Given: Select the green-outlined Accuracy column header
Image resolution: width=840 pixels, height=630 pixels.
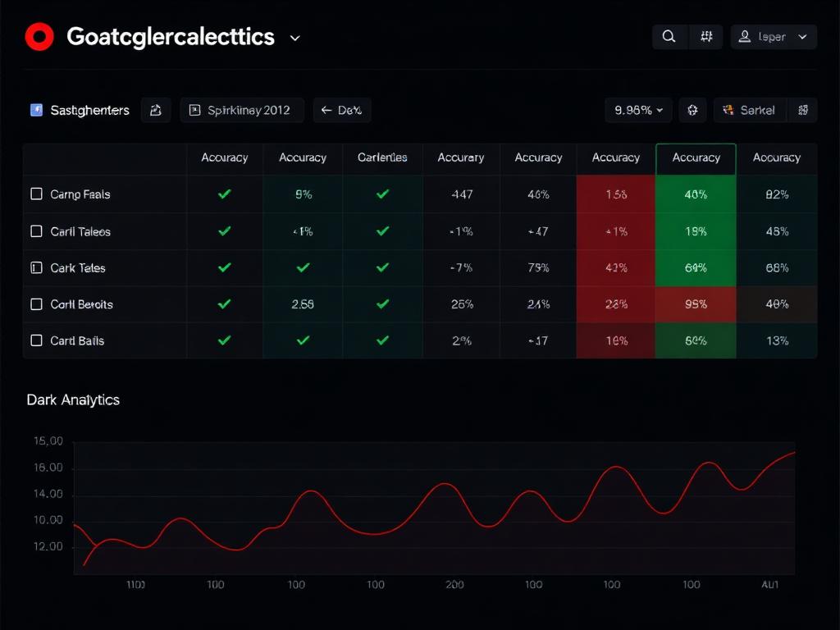Looking at the screenshot, I should coord(696,158).
